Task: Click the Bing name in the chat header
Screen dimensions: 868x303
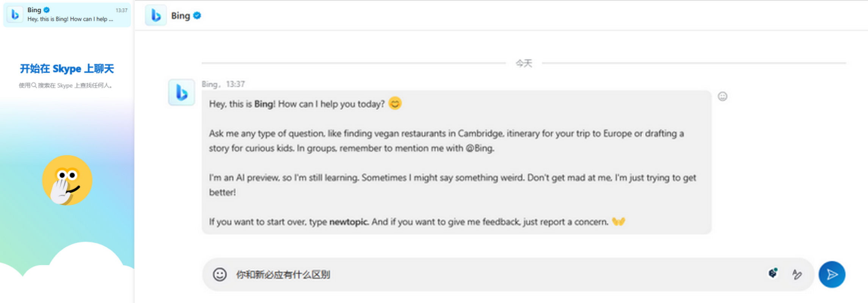Action: tap(181, 16)
